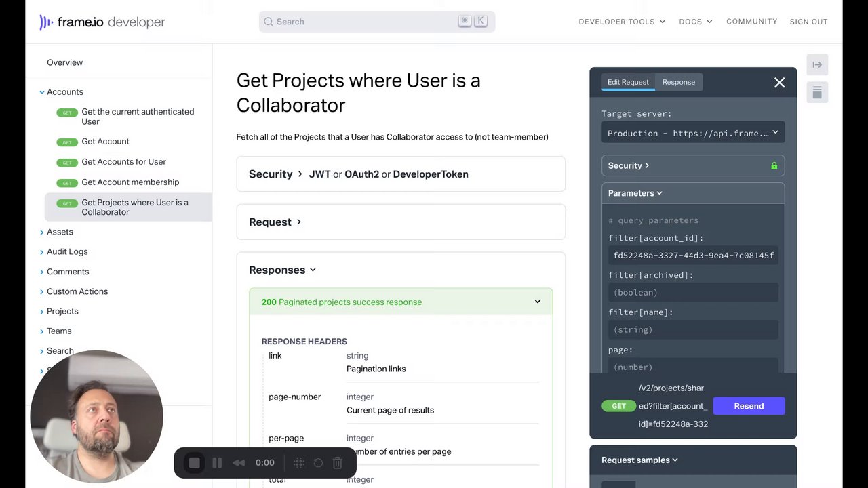Restart the recording with the circular arrow
The height and width of the screenshot is (488, 868).
(x=318, y=463)
